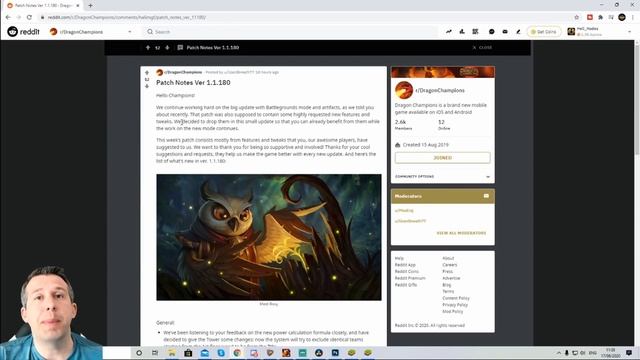Open the notification center in system tray
This screenshot has width=640, height=360.
click(x=629, y=353)
